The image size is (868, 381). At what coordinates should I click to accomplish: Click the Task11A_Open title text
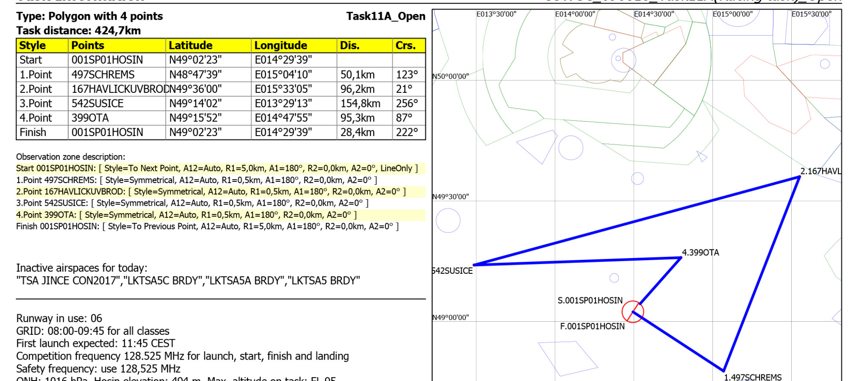tap(386, 17)
